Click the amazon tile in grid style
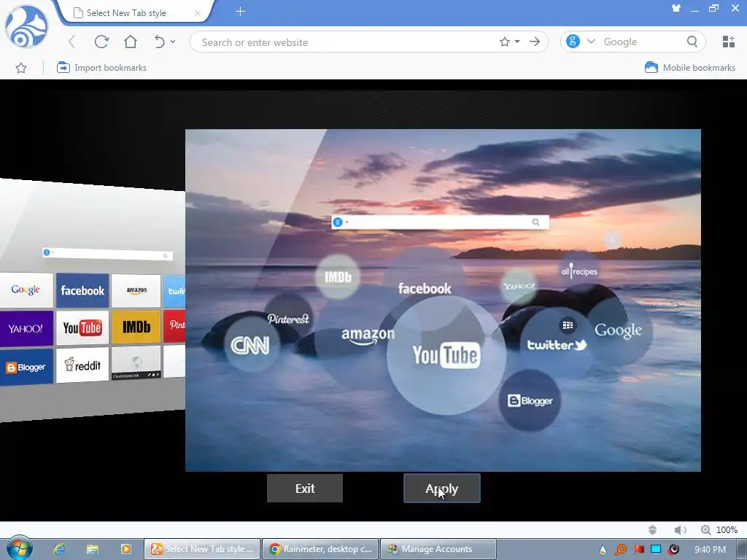This screenshot has width=747, height=560. 136,290
